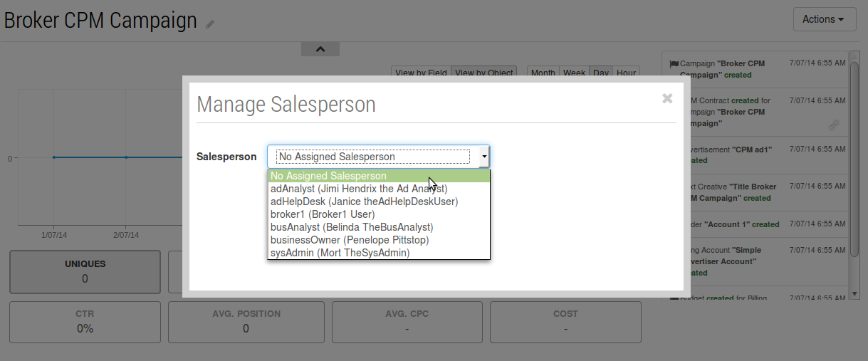Select the AVG. POSITION metric tile
This screenshot has height=361, width=868.
(246, 321)
